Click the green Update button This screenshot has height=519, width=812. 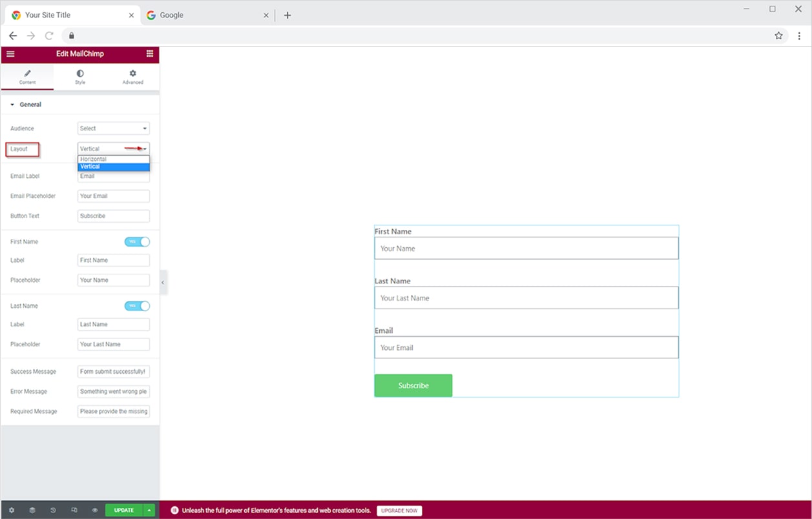123,511
